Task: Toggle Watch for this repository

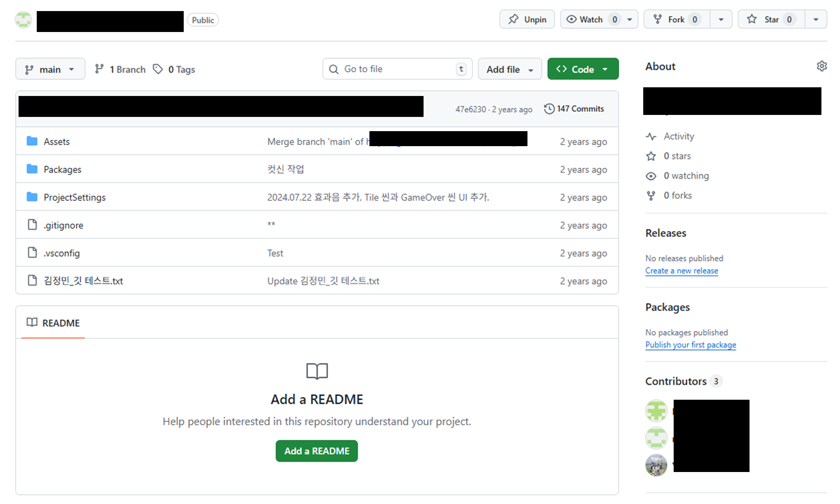Action: point(591,19)
